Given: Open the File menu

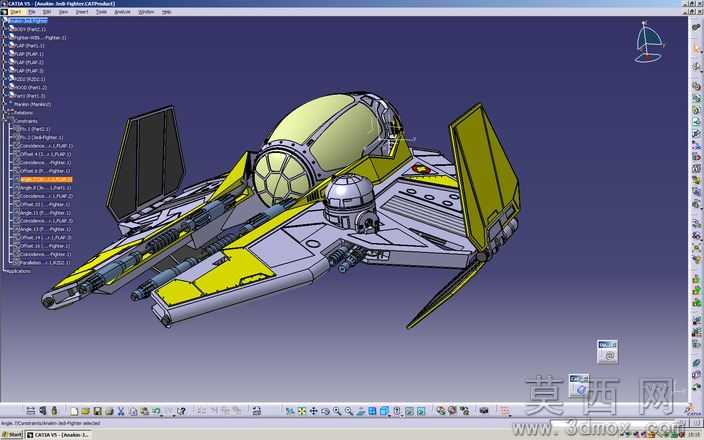Looking at the screenshot, I should pos(32,12).
